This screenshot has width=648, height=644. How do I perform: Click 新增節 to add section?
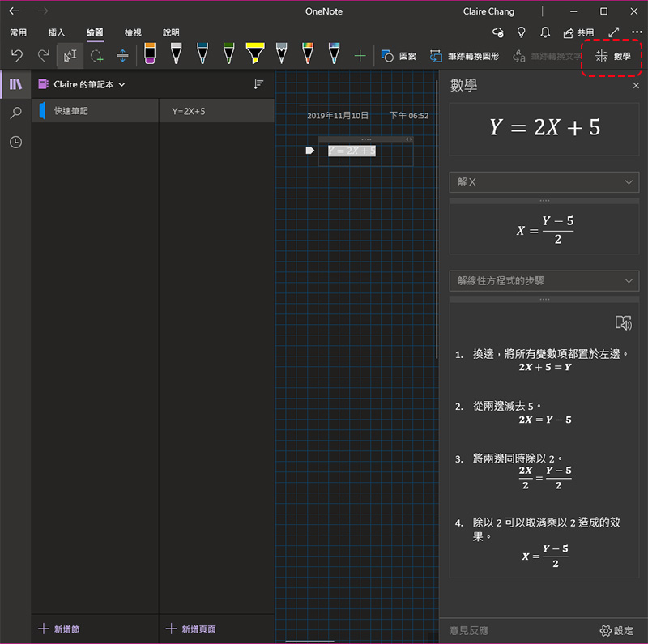[x=60, y=629]
